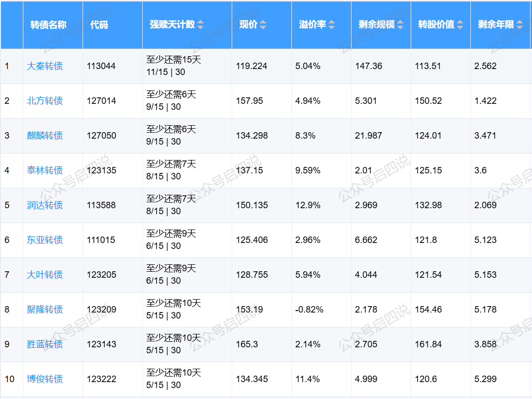532x399 pixels.
Task: Open 润达转债 details link
Action: click(45, 205)
